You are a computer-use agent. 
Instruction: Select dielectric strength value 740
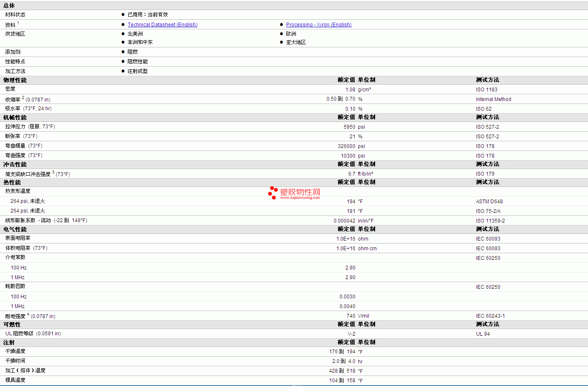(351, 316)
